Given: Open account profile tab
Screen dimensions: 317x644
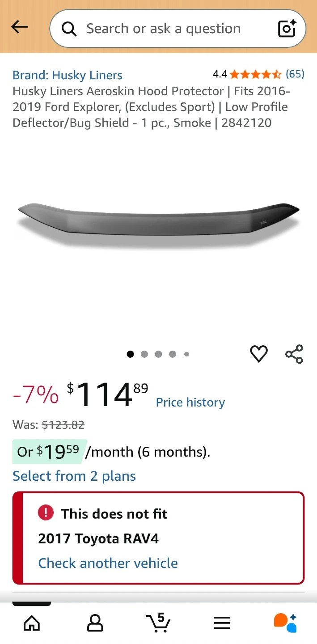Looking at the screenshot, I should click(x=95, y=623).
